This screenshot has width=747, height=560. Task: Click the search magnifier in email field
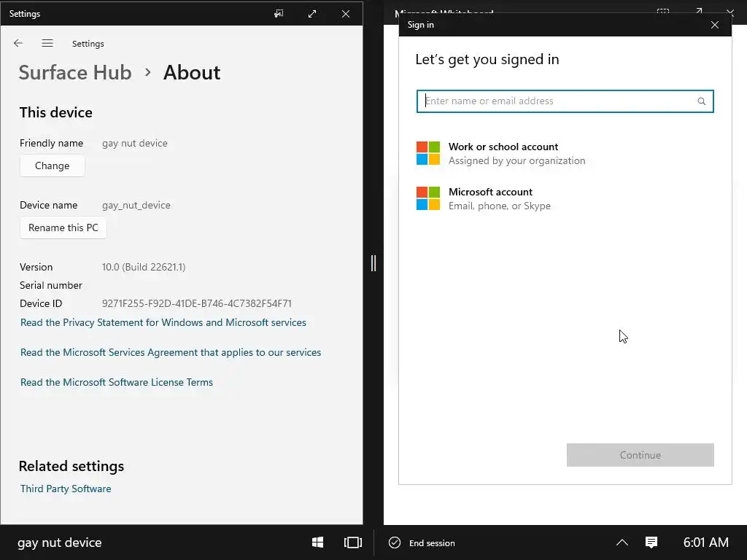(x=701, y=101)
